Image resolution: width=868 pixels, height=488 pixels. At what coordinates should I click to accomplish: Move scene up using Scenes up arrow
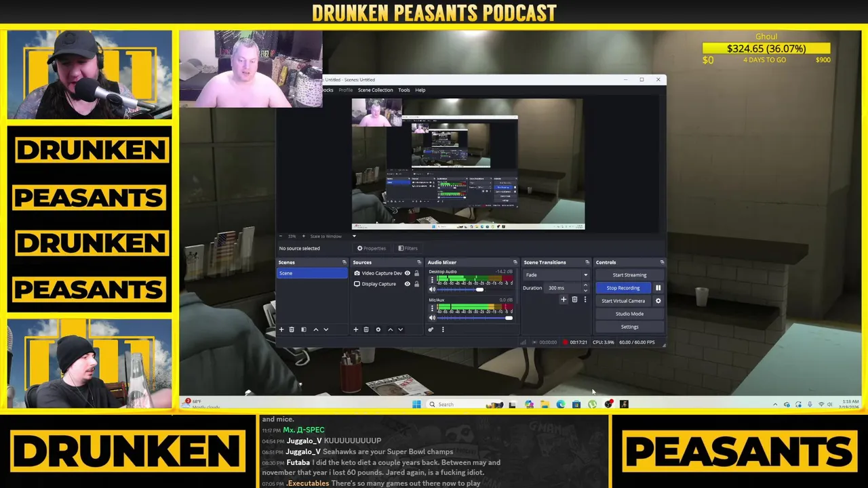[315, 329]
